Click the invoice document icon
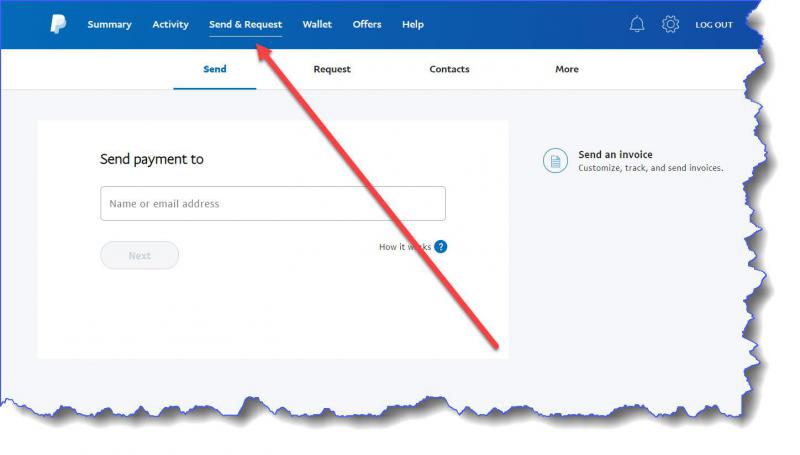This screenshot has height=455, width=800. pyautogui.click(x=555, y=161)
